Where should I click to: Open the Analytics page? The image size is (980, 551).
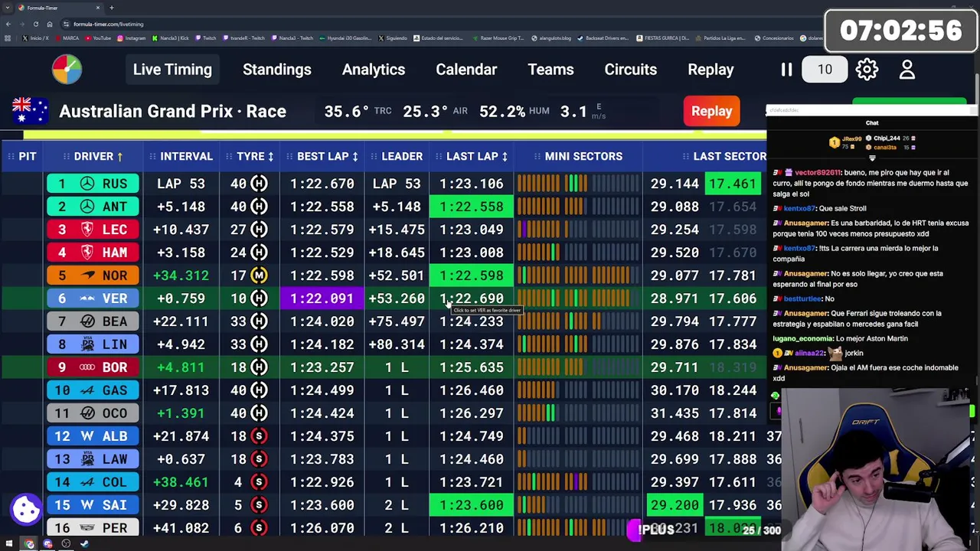tap(374, 70)
